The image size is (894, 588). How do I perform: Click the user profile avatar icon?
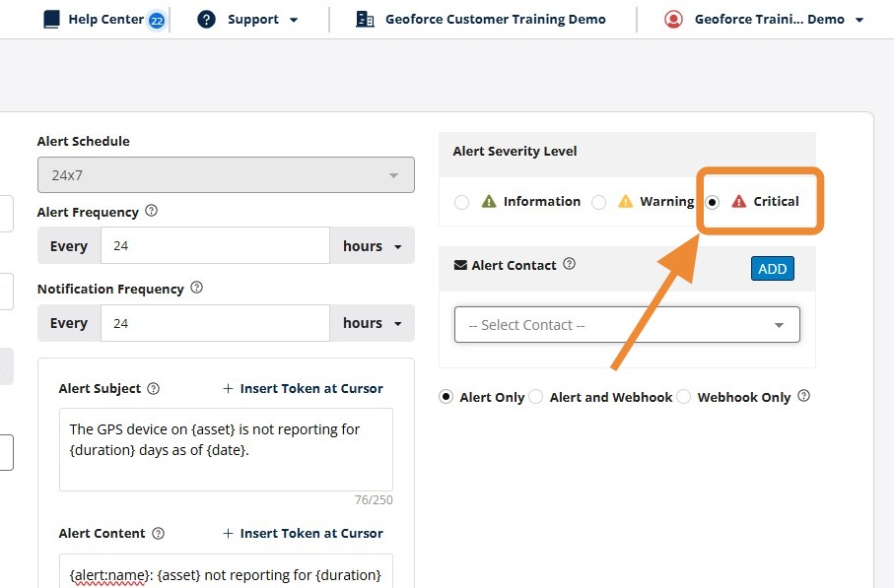click(673, 20)
